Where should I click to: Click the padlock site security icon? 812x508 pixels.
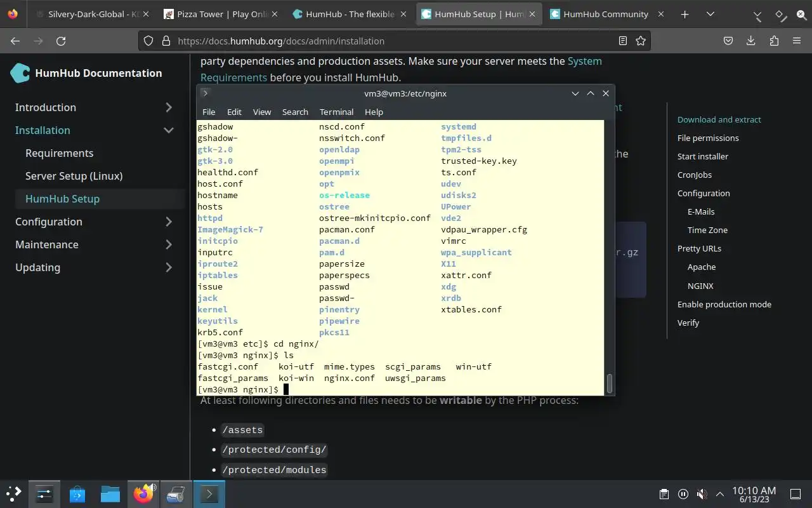[166, 41]
